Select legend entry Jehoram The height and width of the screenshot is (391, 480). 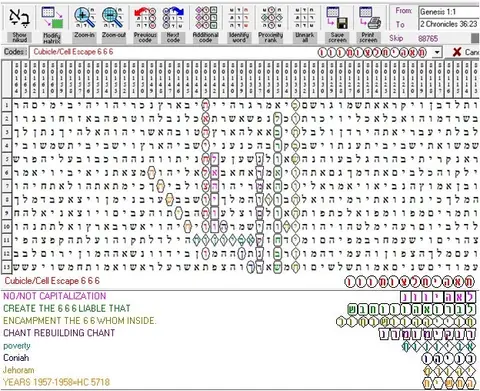tap(18, 370)
